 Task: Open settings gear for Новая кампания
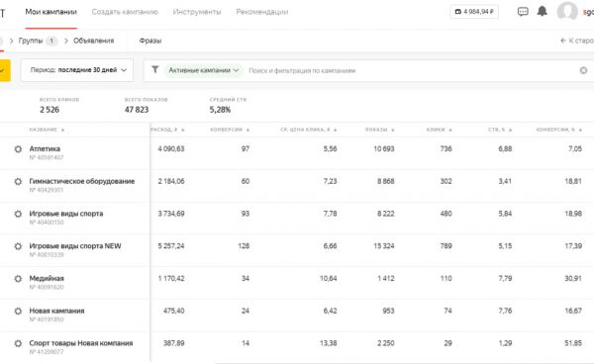[18, 311]
